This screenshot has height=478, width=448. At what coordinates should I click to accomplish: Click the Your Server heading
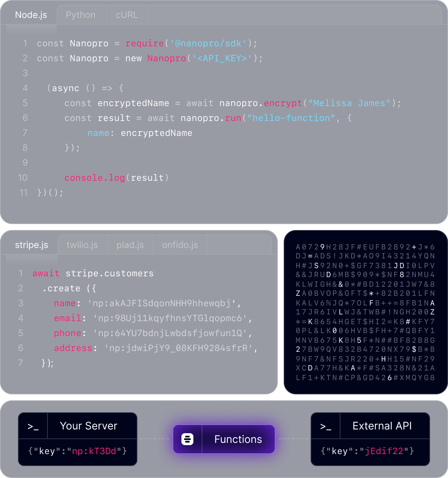coord(88,426)
